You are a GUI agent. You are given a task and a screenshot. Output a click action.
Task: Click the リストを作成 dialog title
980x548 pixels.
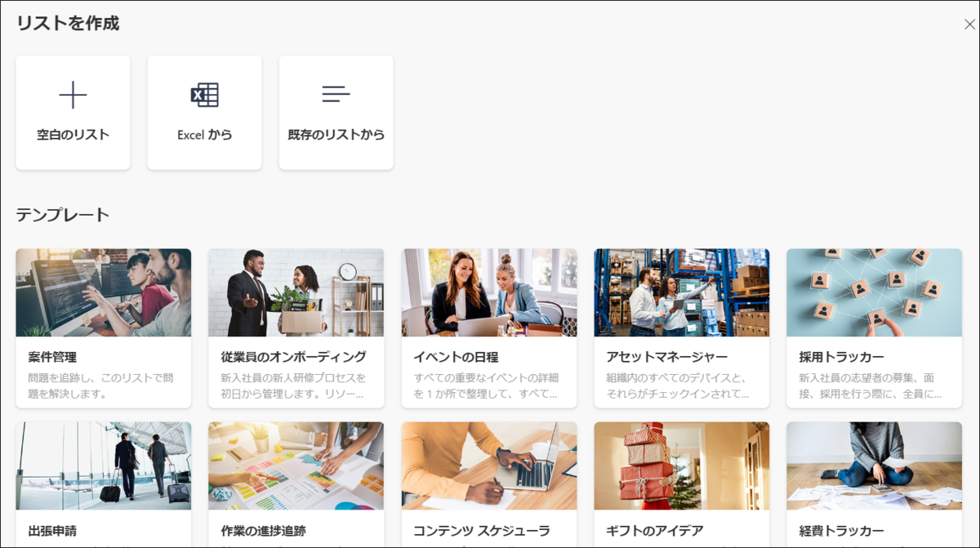[68, 23]
